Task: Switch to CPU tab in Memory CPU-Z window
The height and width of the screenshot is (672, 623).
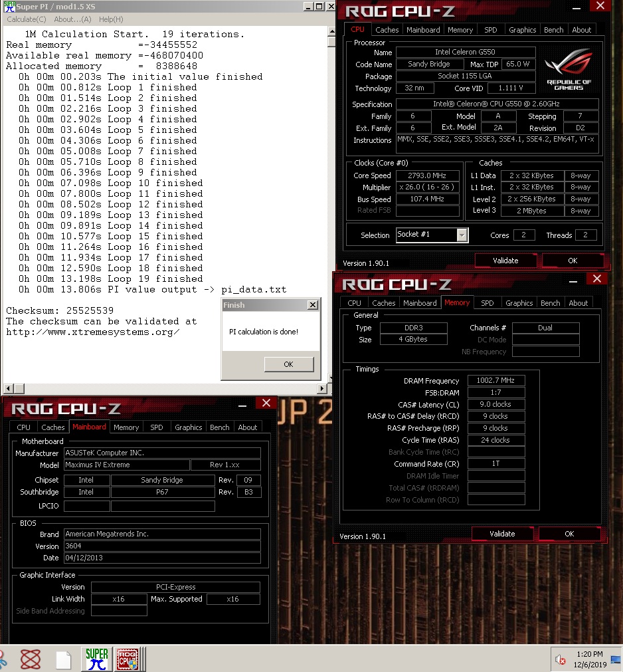Action: coord(354,303)
